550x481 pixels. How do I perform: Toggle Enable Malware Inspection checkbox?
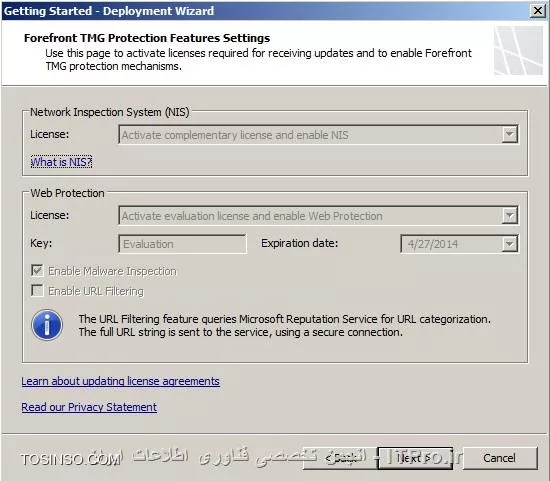[37, 270]
